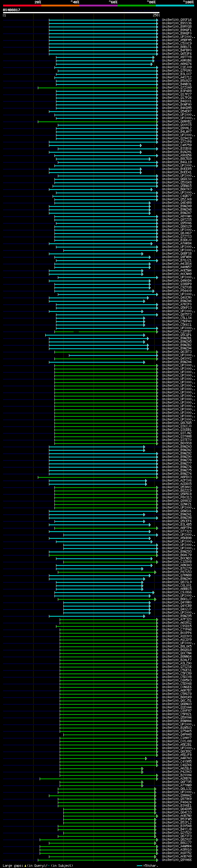Open hit UniRef100_Q9SF16
The image size is (197, 868).
point(177,20)
